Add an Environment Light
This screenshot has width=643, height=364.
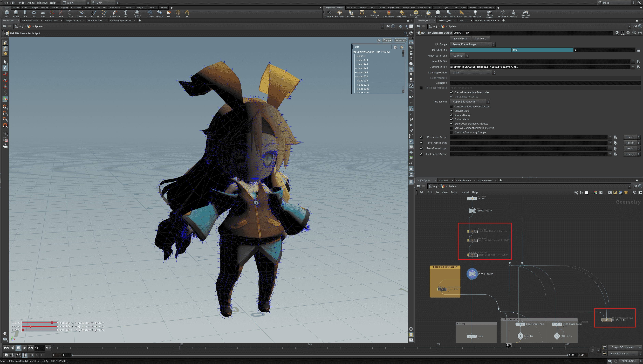pos(416,14)
